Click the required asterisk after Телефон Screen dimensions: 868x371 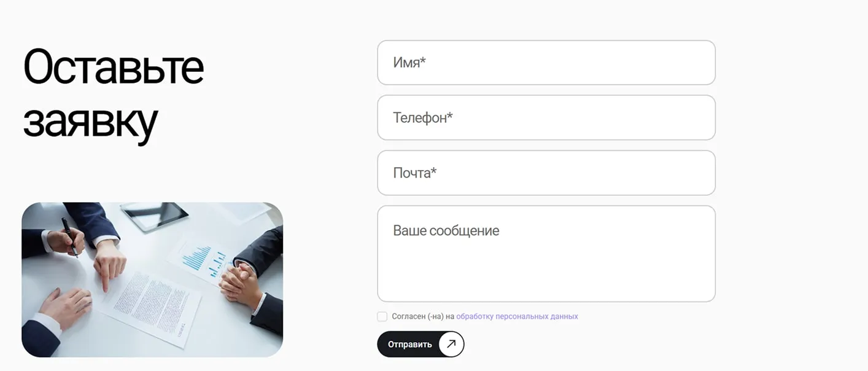(450, 116)
